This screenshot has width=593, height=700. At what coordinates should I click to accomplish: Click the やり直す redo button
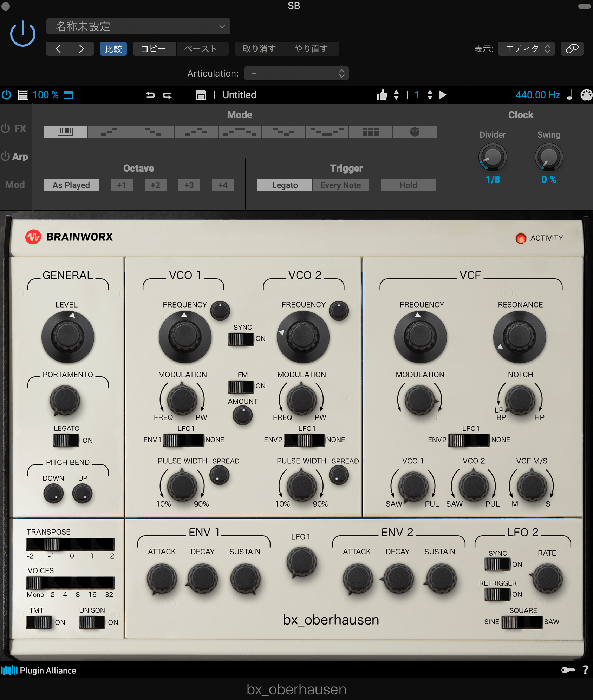[x=313, y=48]
